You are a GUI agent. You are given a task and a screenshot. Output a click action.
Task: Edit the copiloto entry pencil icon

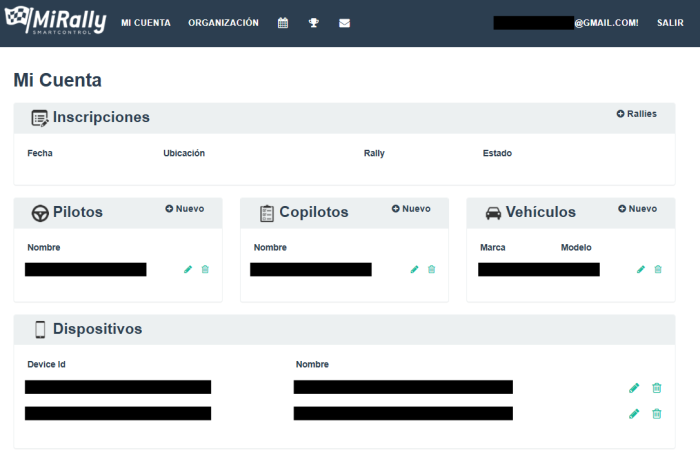click(415, 269)
